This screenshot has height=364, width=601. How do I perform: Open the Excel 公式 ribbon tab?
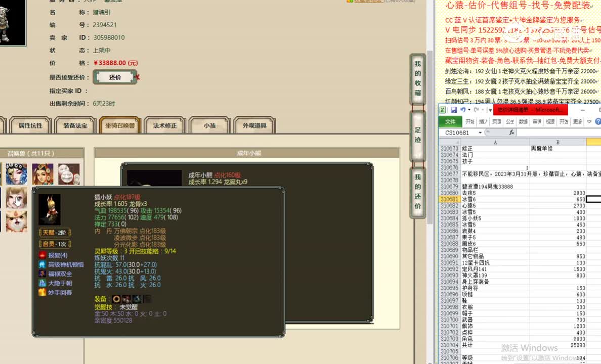(x=510, y=121)
